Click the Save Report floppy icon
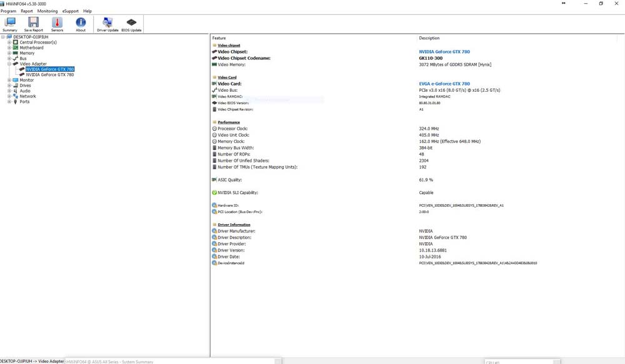 coord(34,24)
